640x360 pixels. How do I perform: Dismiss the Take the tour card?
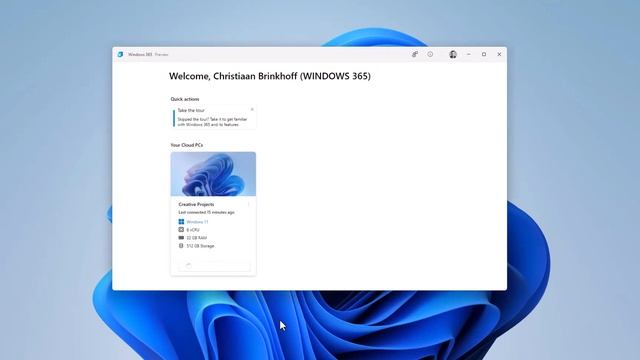pyautogui.click(x=252, y=109)
